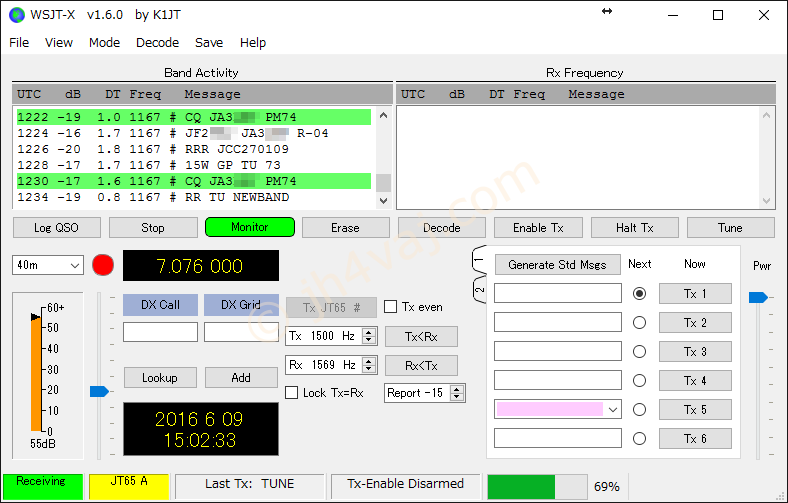Viewport: 788px width, 503px height.
Task: Click the Band Activity scroll down arrow
Action: click(383, 200)
